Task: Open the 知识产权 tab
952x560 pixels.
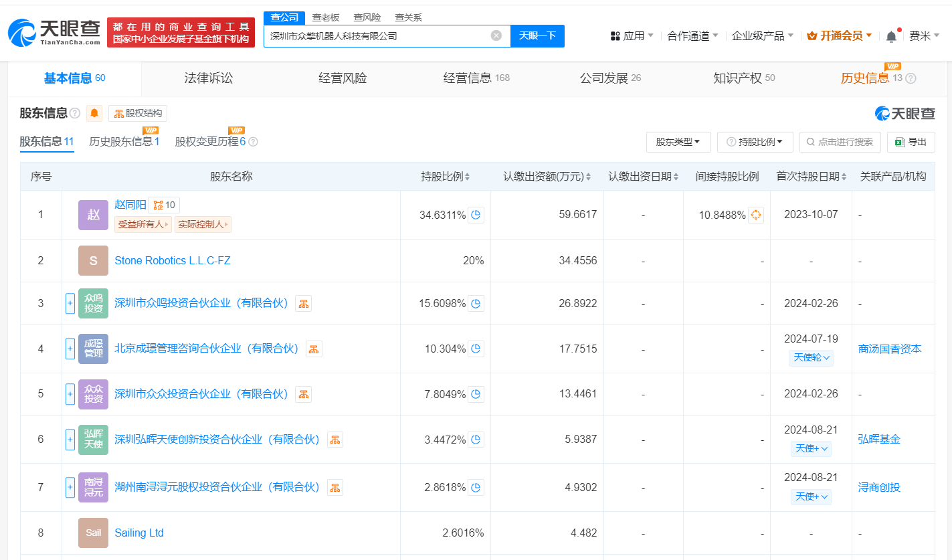Action: point(737,78)
